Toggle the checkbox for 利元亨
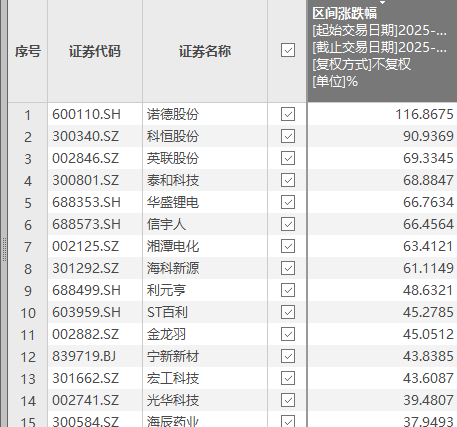The width and height of the screenshot is (457, 427). tap(288, 290)
